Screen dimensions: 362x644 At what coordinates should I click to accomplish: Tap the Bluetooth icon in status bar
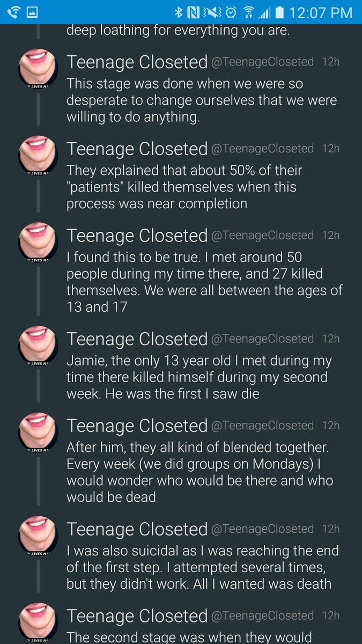[x=179, y=11]
